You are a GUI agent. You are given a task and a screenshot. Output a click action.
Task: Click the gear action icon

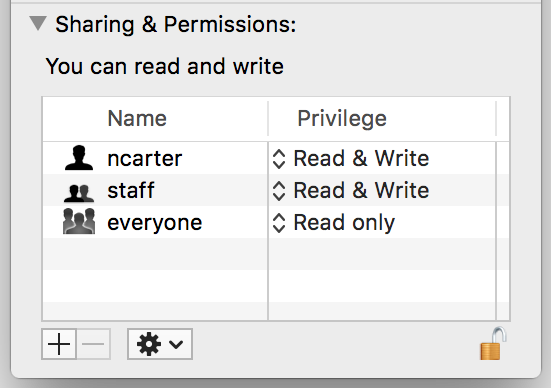[x=149, y=344]
